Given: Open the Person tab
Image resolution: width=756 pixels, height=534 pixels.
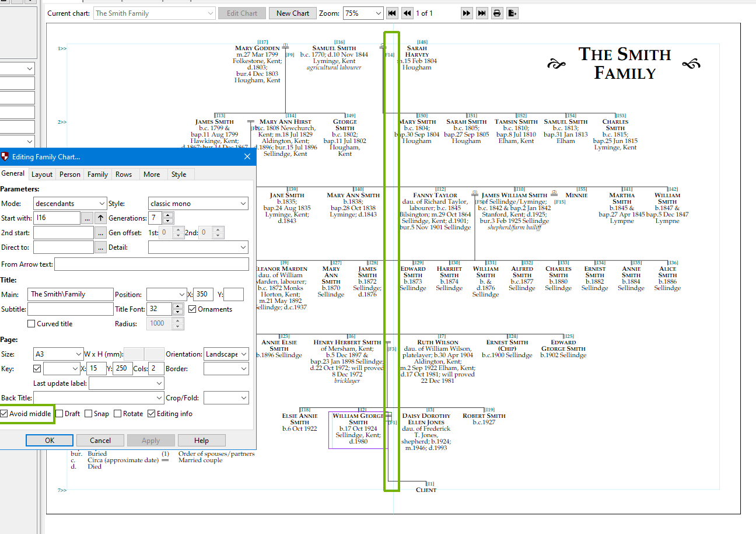Looking at the screenshot, I should pyautogui.click(x=70, y=174).
